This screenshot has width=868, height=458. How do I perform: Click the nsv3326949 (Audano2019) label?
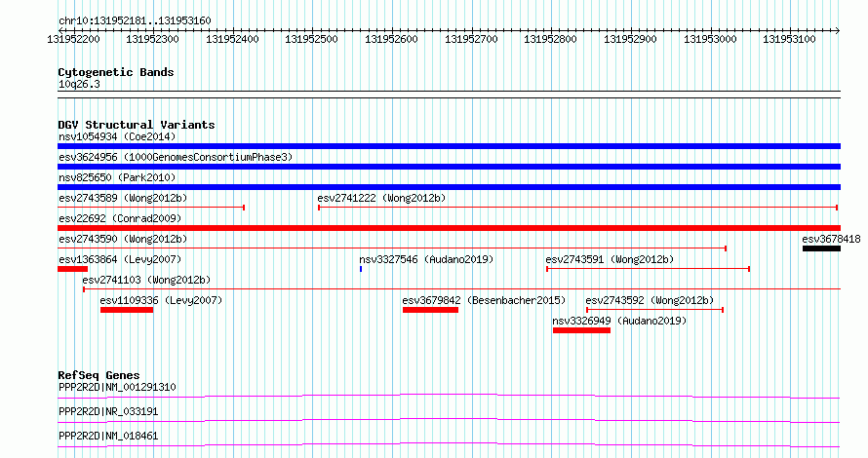(x=619, y=321)
